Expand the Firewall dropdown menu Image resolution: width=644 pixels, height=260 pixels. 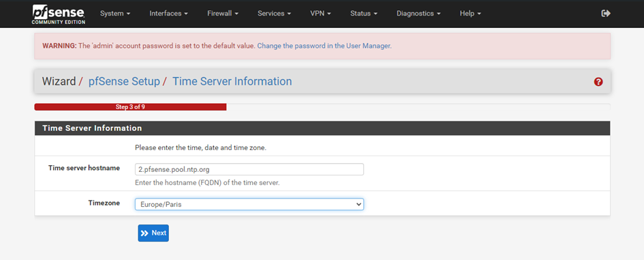pyautogui.click(x=223, y=14)
